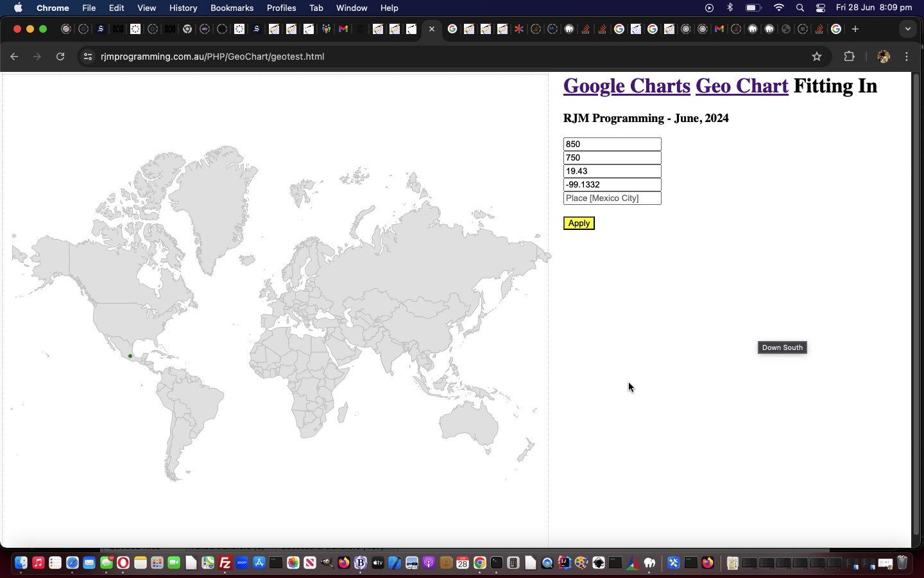The image size is (924, 578).
Task: Click the height field containing 750
Action: [x=612, y=157]
